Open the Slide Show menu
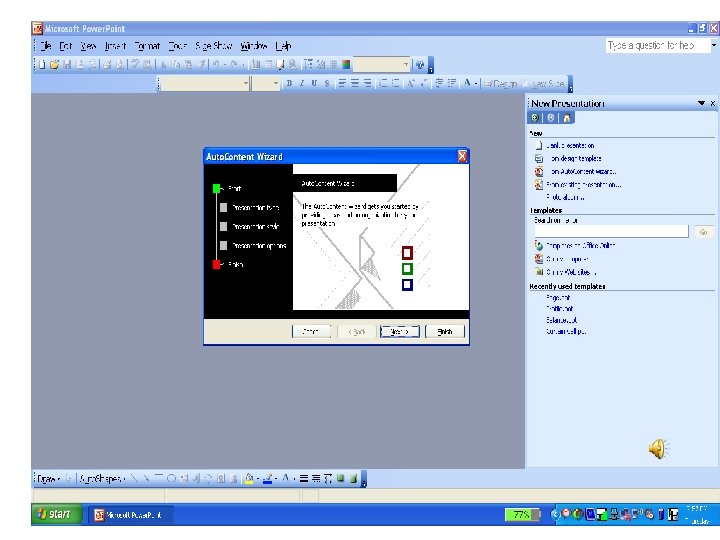 (x=213, y=45)
